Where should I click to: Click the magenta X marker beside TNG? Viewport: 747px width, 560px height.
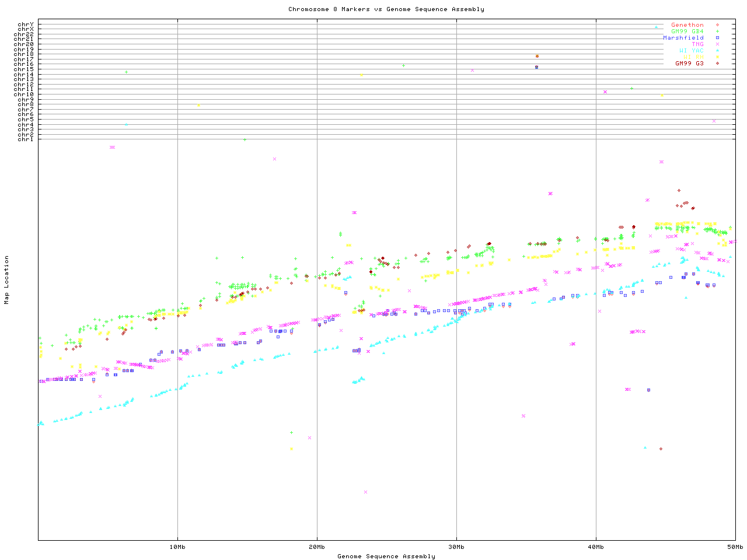[x=717, y=44]
